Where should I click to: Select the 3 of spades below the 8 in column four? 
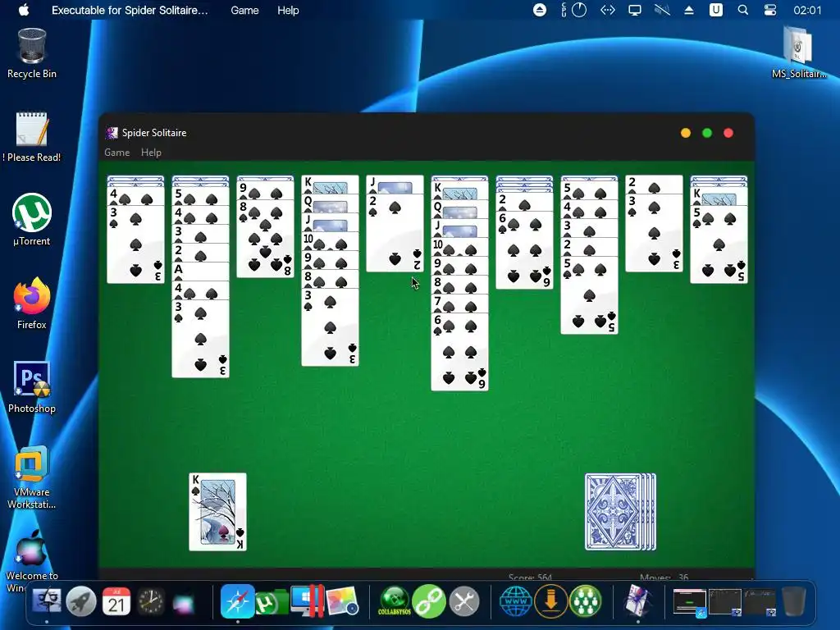tap(330, 327)
